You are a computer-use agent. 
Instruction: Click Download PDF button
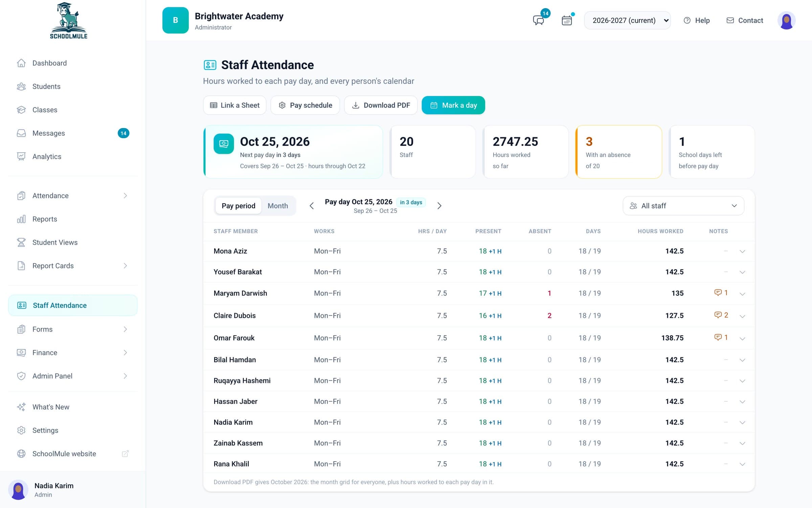381,105
